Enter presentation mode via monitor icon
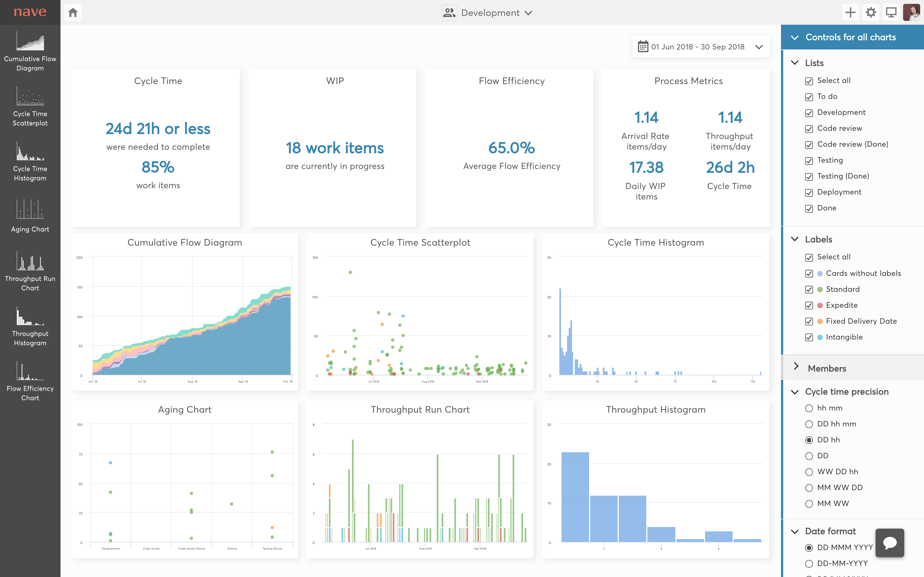The width and height of the screenshot is (924, 577). pos(891,13)
